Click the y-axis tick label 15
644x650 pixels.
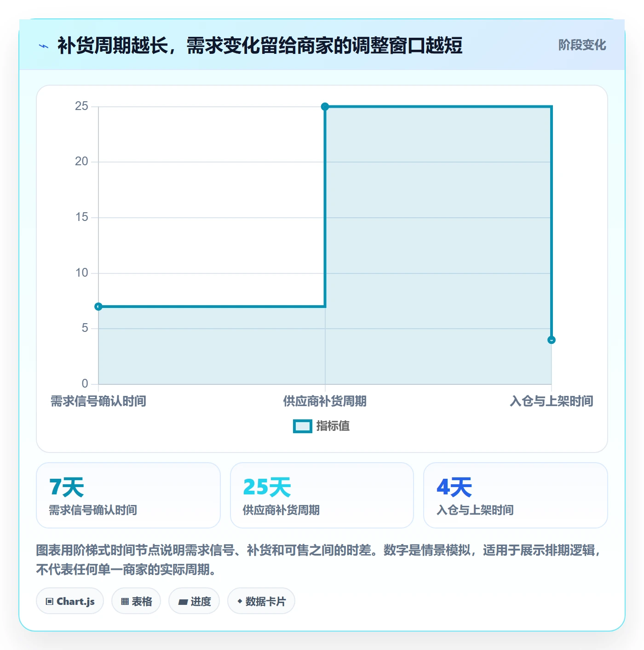(81, 217)
